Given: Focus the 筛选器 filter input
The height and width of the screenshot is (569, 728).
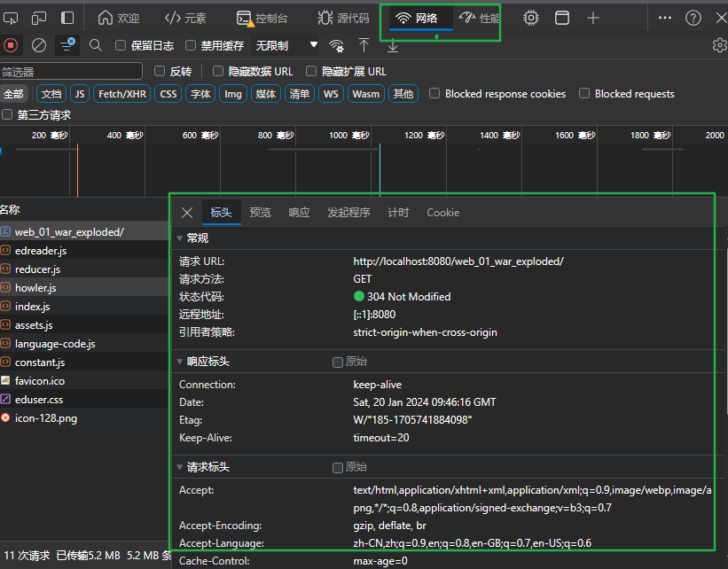Looking at the screenshot, I should (71, 72).
